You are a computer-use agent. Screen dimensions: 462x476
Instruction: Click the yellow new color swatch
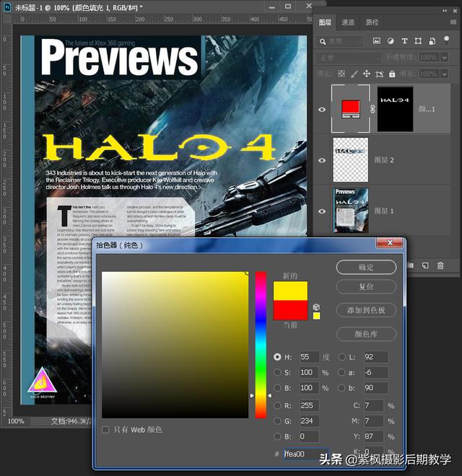click(x=291, y=291)
